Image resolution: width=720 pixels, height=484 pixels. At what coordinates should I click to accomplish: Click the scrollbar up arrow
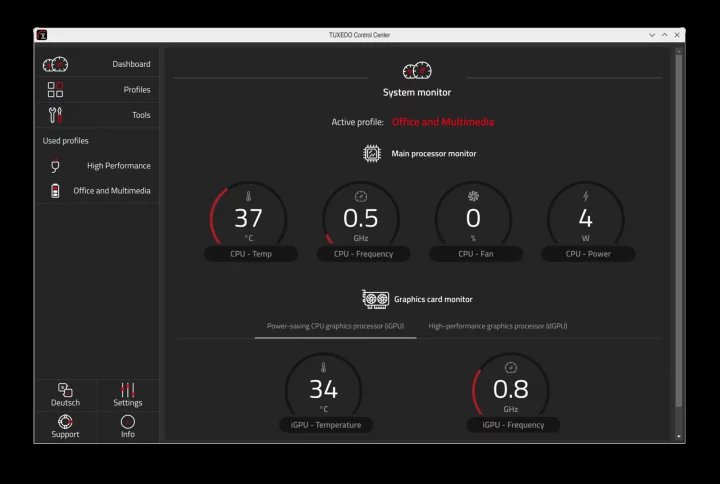pos(679,51)
